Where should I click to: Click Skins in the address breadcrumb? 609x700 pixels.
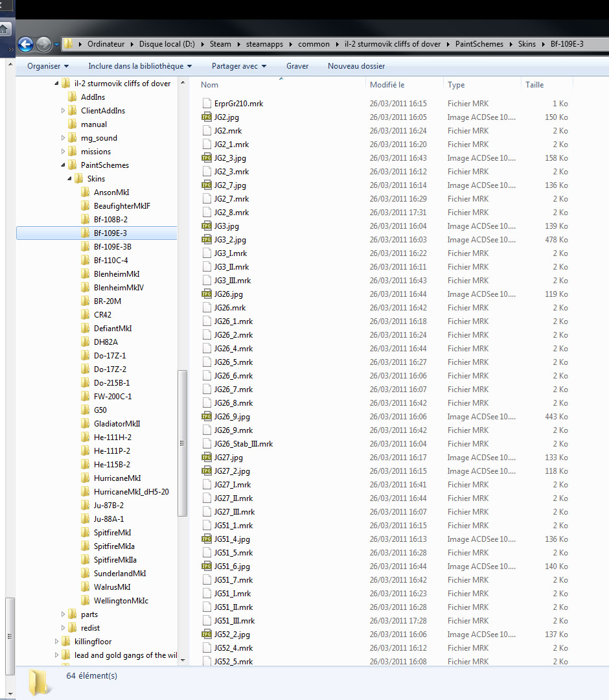click(x=527, y=44)
